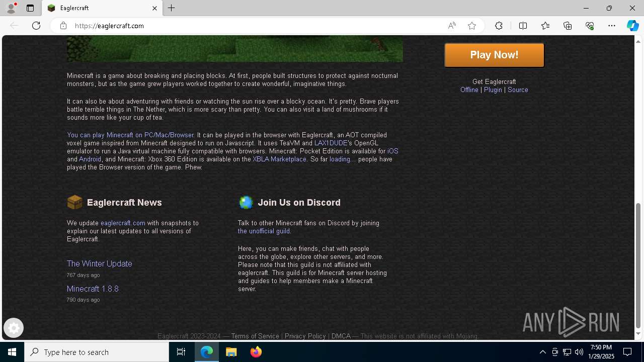644x362 pixels.
Task: Open the Copilot sidebar icon
Action: (x=632, y=26)
